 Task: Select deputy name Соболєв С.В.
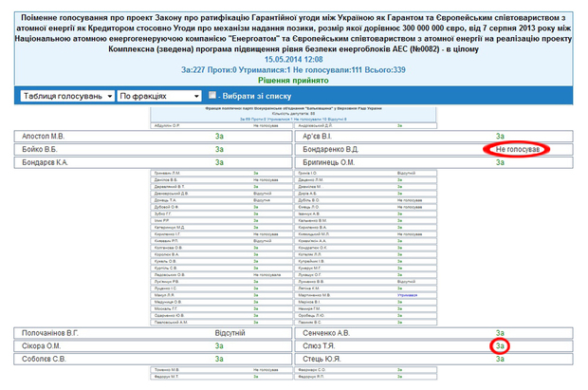[44, 360]
